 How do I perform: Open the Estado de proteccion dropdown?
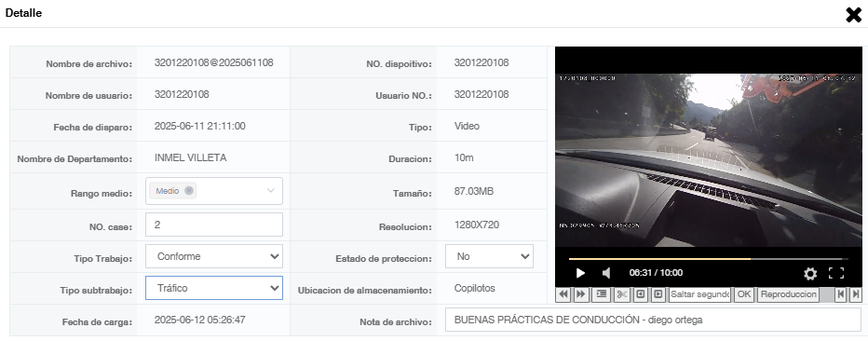489,256
